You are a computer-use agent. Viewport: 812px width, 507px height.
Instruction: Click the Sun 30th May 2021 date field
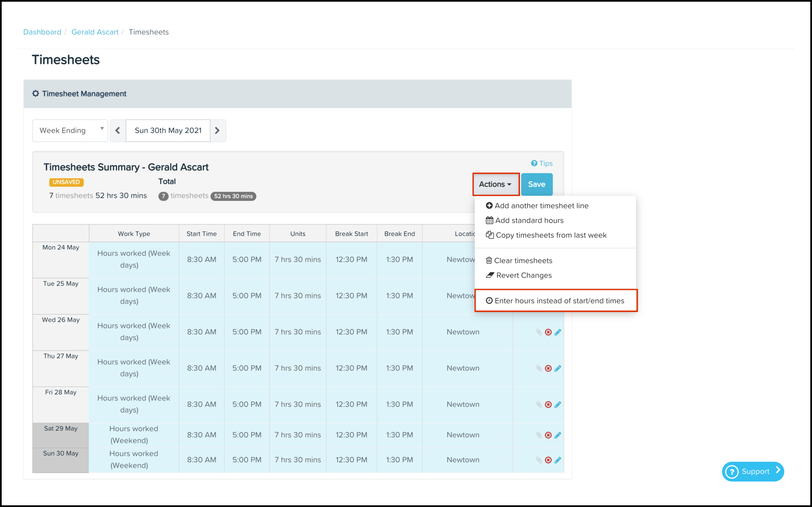click(168, 130)
